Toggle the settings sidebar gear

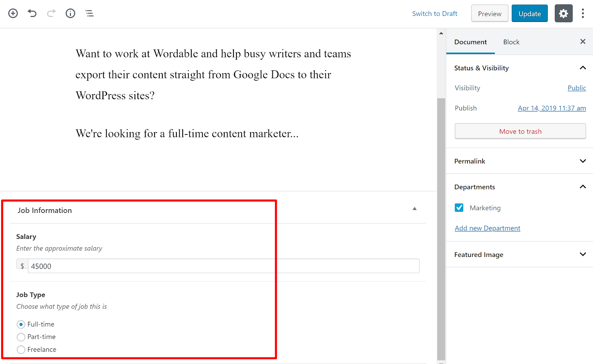pyautogui.click(x=563, y=13)
